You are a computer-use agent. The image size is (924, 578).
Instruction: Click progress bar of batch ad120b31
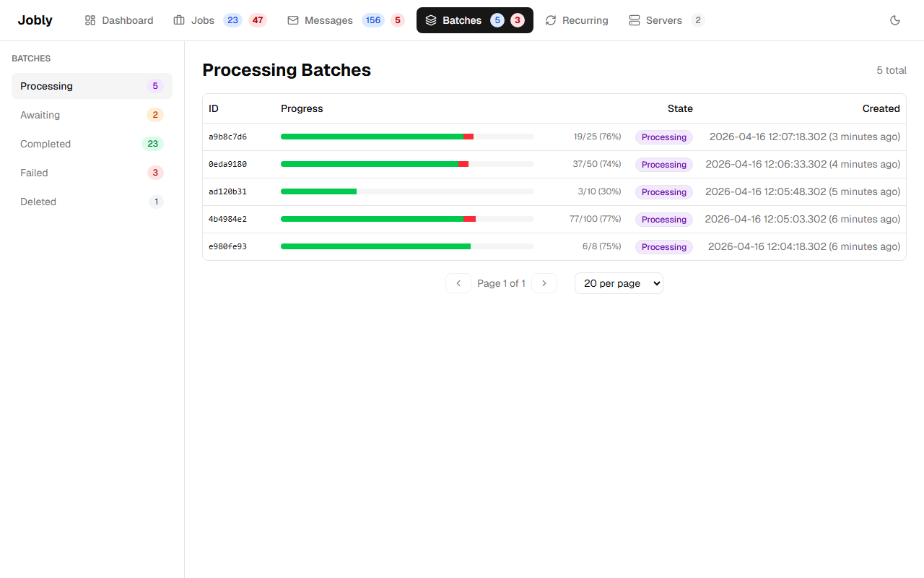click(x=407, y=191)
